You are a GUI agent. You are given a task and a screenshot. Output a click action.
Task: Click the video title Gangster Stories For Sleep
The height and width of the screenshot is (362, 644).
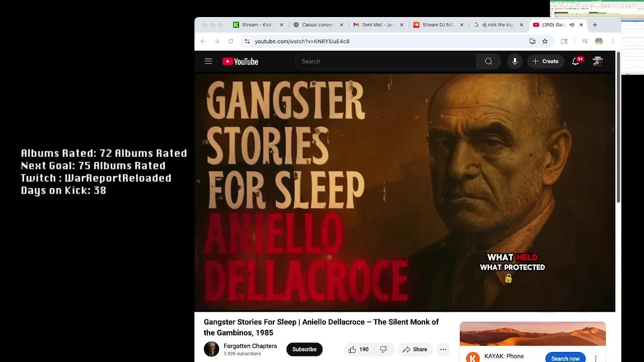point(321,327)
